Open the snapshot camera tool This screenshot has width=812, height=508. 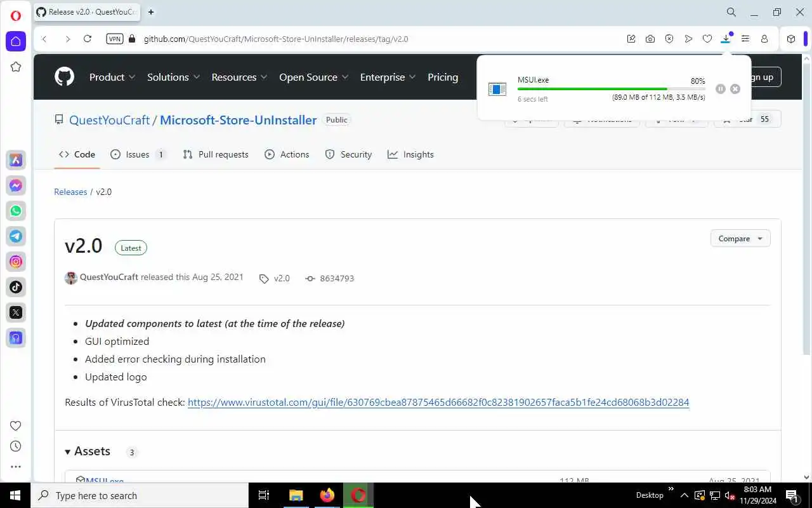click(x=650, y=39)
